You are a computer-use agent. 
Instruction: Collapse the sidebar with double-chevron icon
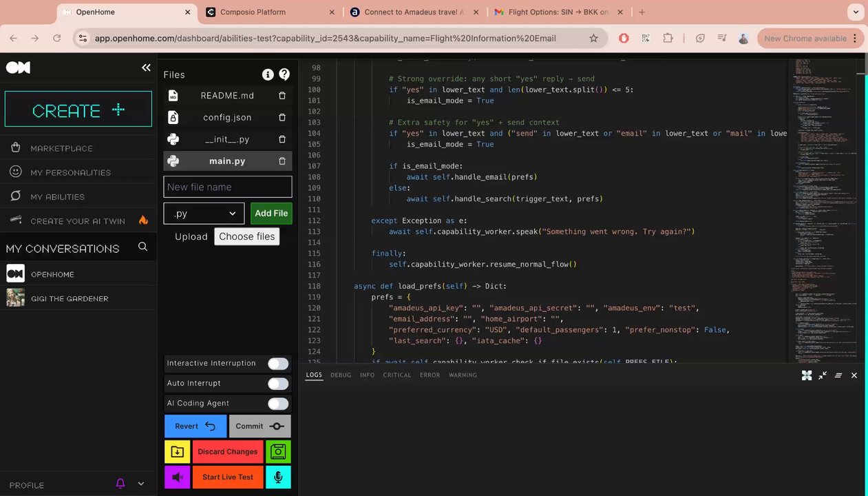146,68
